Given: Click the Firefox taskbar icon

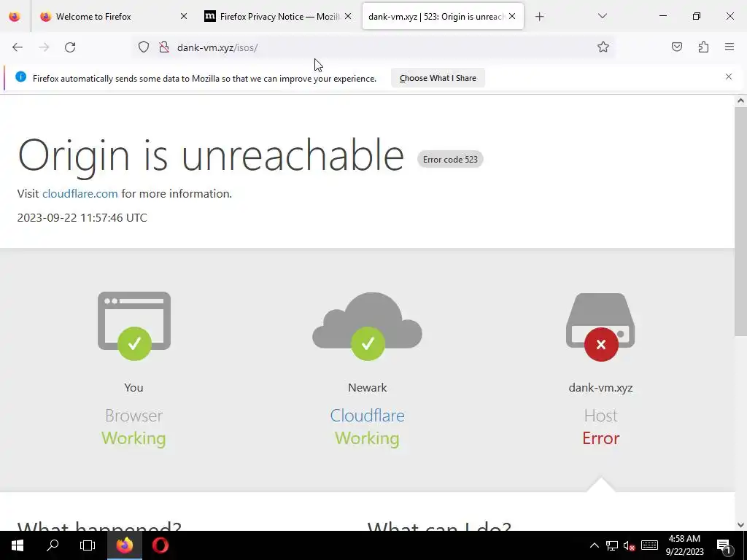Looking at the screenshot, I should [x=124, y=545].
